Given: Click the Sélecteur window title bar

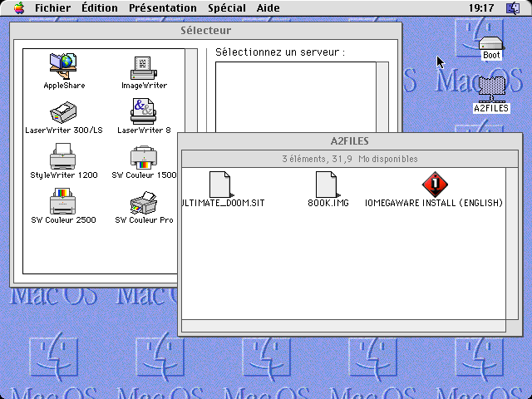Looking at the screenshot, I should (x=205, y=31).
